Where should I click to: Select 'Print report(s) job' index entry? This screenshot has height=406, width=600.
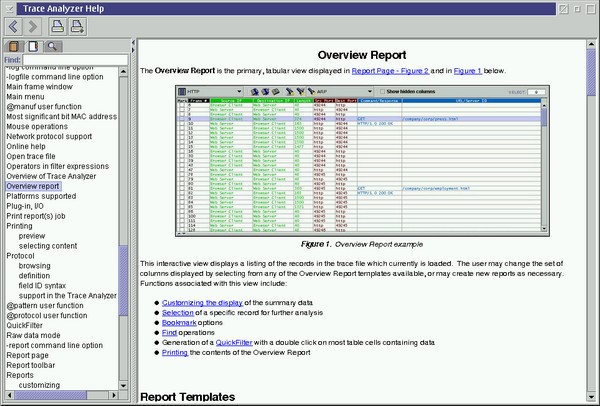[x=36, y=216]
